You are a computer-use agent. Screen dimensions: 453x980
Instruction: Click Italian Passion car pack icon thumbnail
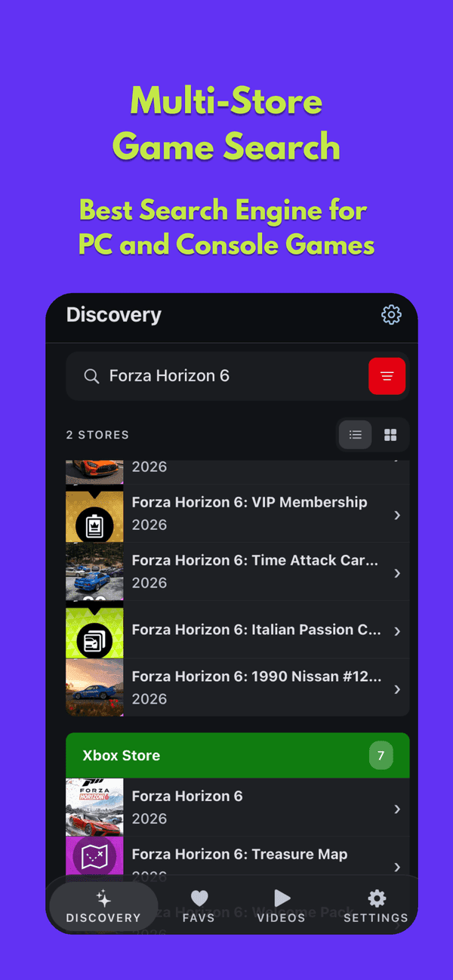[94, 631]
